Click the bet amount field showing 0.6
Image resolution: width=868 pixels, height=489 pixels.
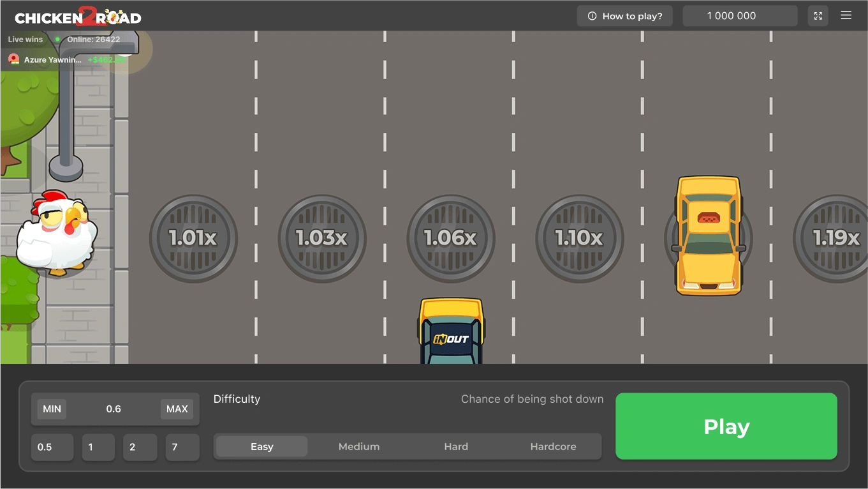(114, 409)
